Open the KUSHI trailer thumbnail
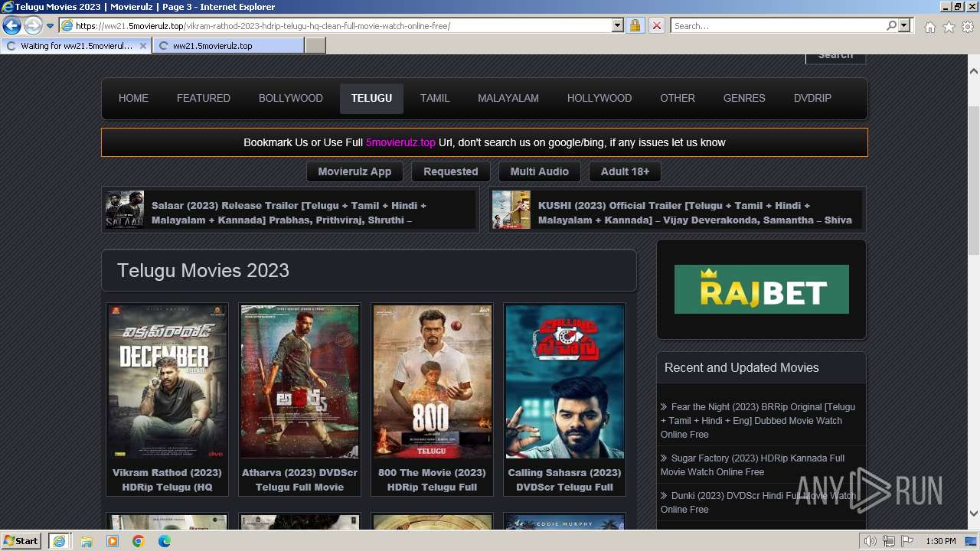The height and width of the screenshot is (551, 980). pos(511,210)
